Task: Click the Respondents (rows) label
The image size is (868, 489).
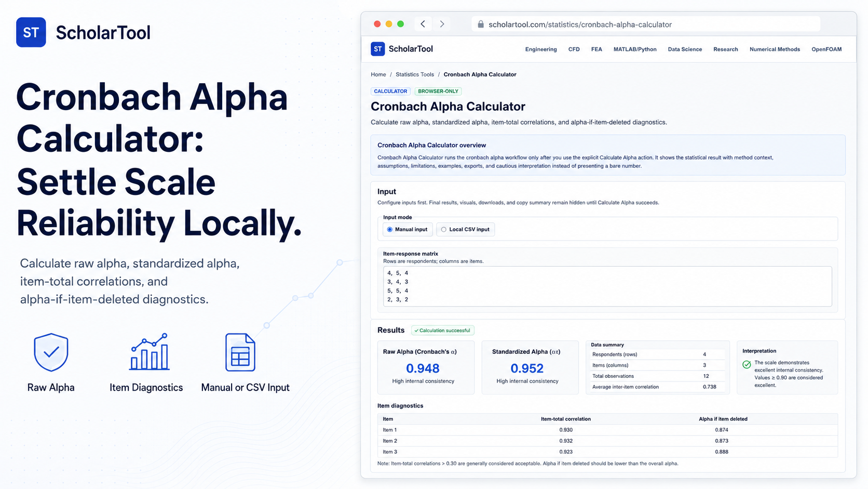Action: coord(615,354)
